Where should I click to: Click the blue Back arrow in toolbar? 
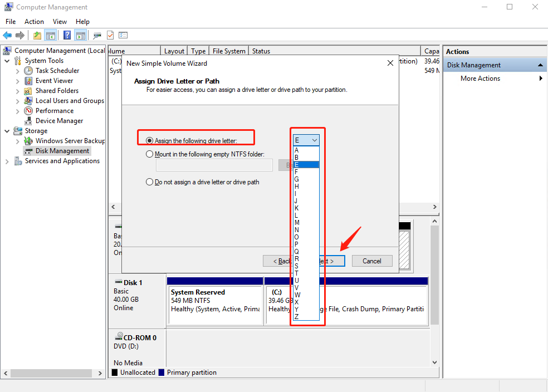pos(7,35)
